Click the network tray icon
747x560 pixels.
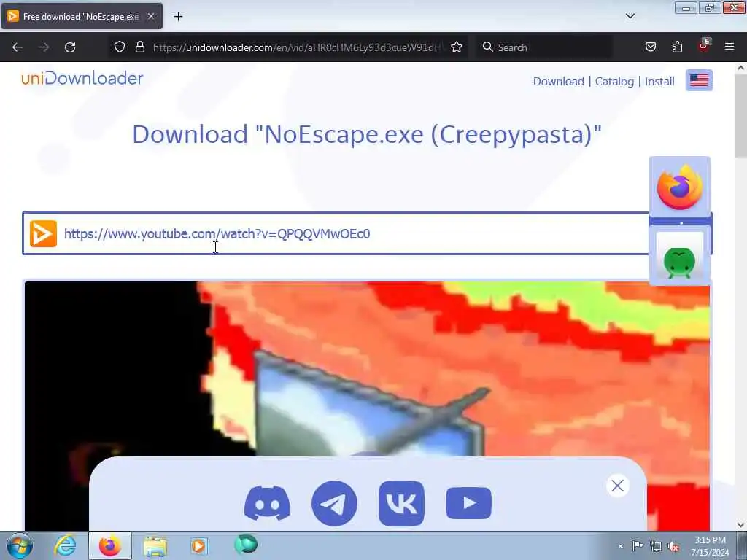tap(656, 546)
